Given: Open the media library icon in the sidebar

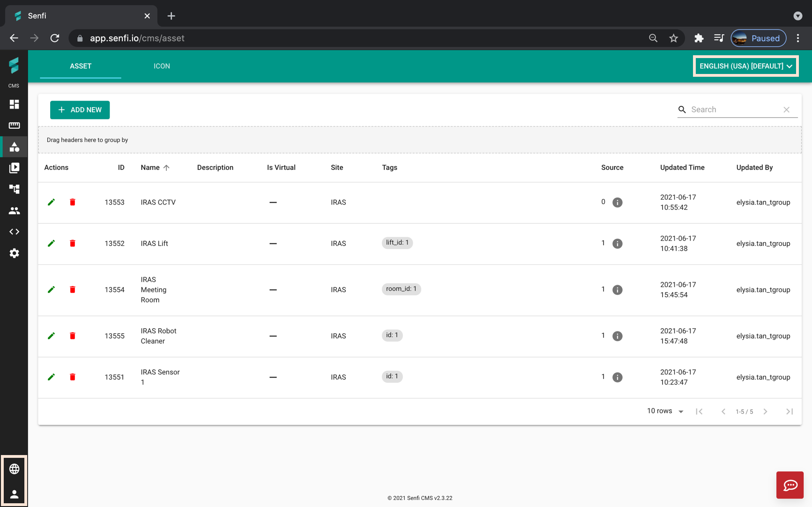Looking at the screenshot, I should pyautogui.click(x=14, y=168).
